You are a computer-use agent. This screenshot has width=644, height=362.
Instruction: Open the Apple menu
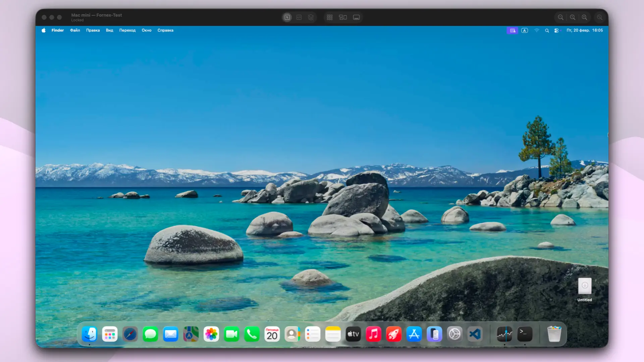tap(44, 31)
